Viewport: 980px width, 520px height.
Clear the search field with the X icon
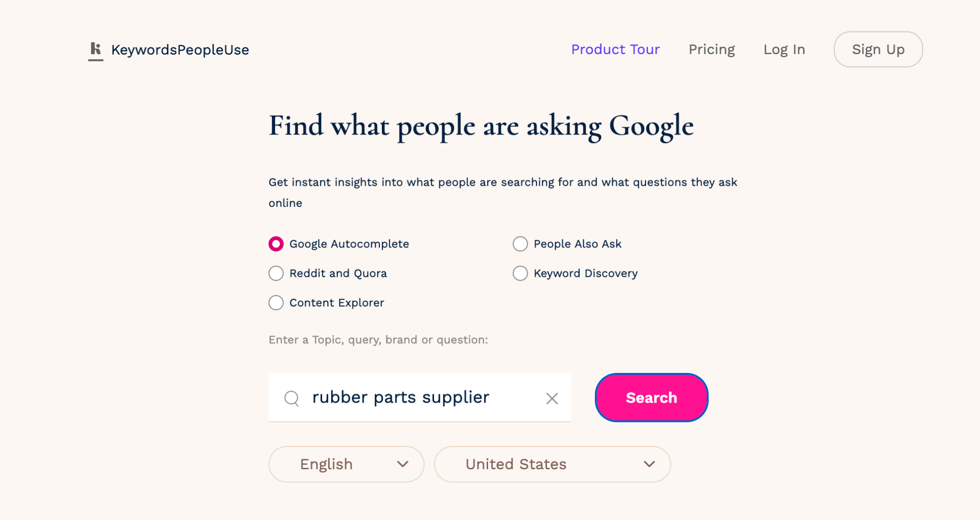pos(552,398)
